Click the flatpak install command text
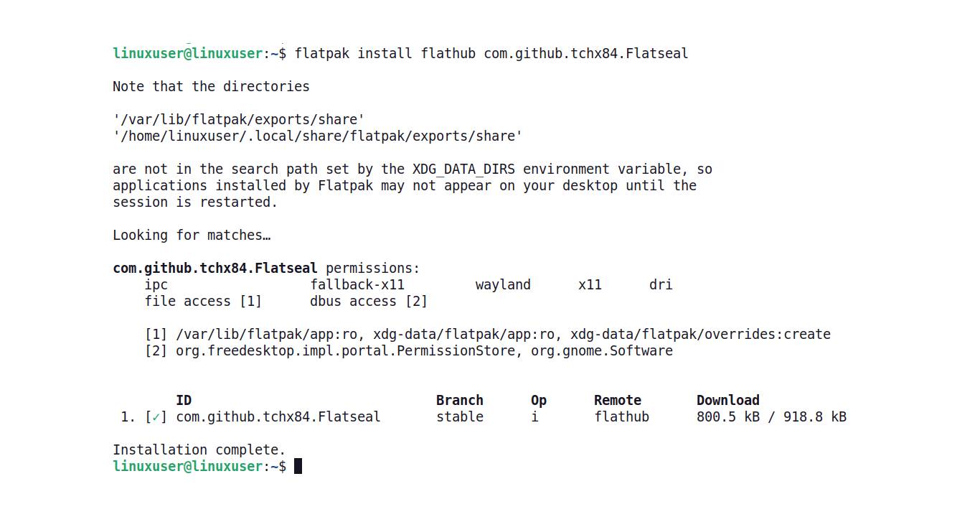Viewport: 980px width, 517px height. pyautogui.click(x=491, y=54)
